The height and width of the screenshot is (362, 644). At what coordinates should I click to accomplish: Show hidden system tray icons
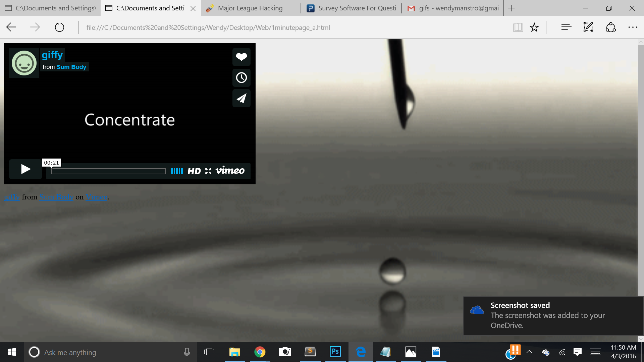529,352
